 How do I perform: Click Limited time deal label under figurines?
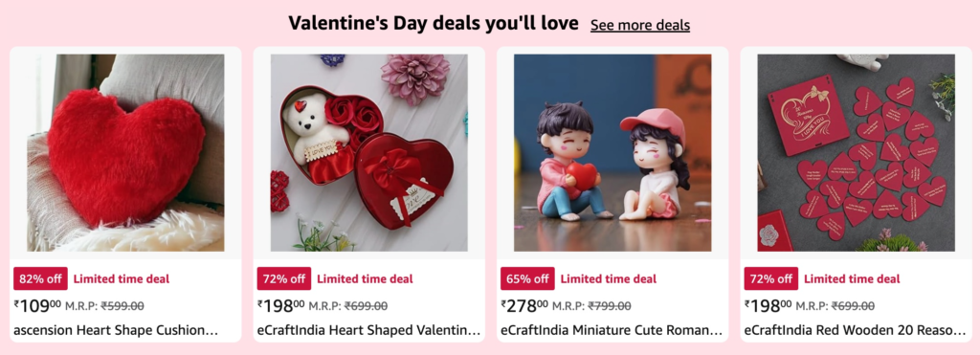[608, 278]
